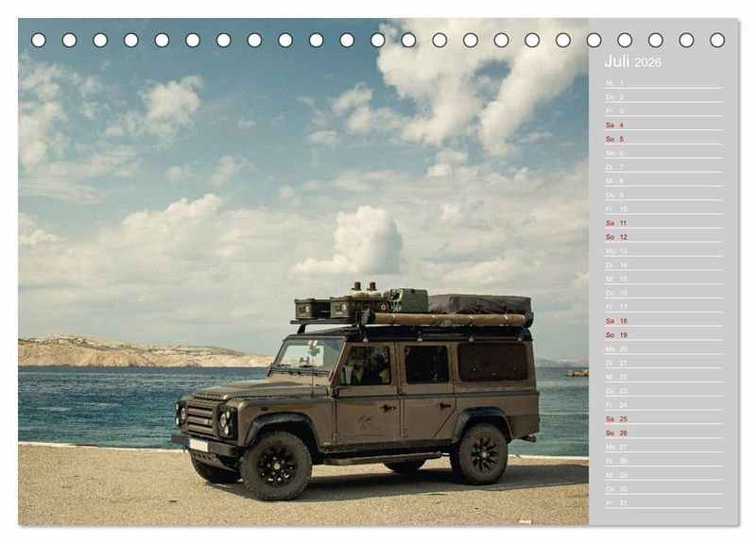Select So 19 in the calendar
Viewport: 756px width, 543px height.
(661, 335)
